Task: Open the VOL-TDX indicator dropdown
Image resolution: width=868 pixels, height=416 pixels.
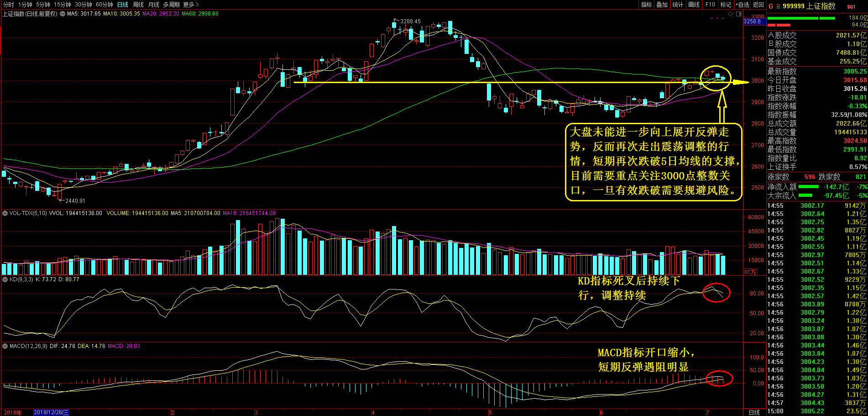Action: 5,213
